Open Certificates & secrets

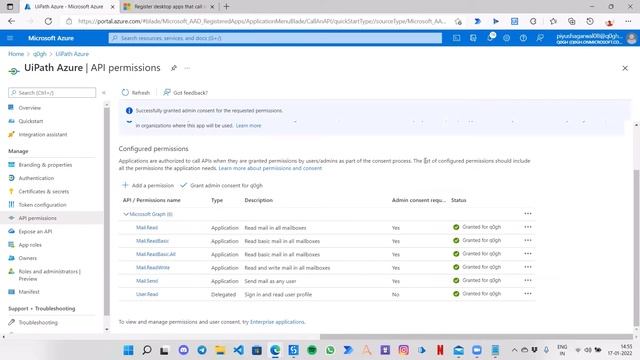click(x=44, y=191)
